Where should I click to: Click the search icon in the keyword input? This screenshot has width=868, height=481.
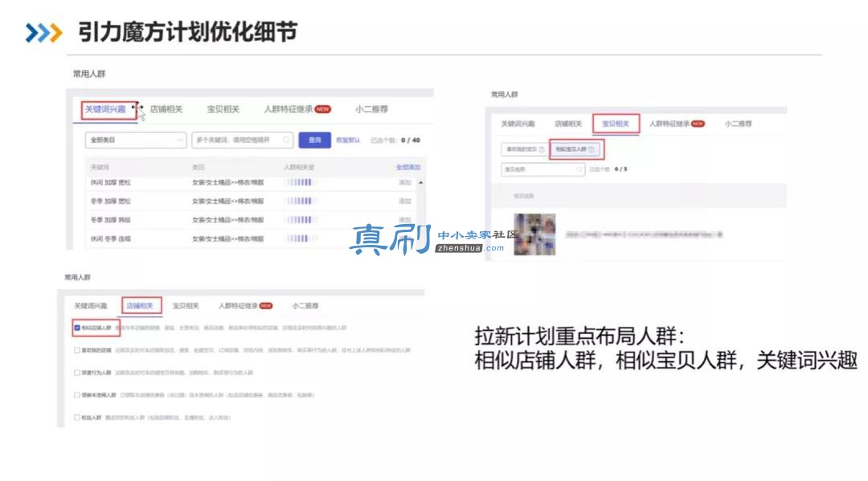(286, 140)
